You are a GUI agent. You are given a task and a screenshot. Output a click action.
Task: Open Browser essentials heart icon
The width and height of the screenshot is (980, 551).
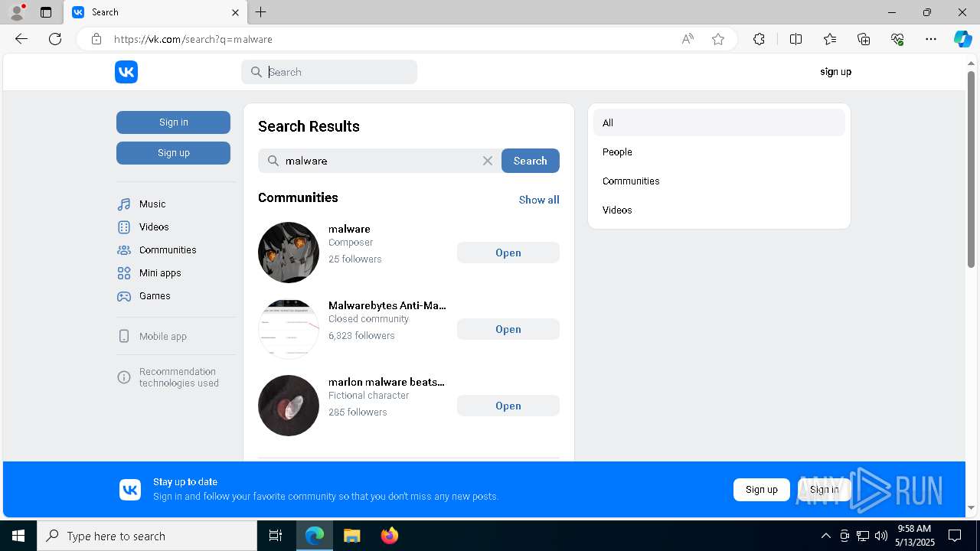pos(897,39)
